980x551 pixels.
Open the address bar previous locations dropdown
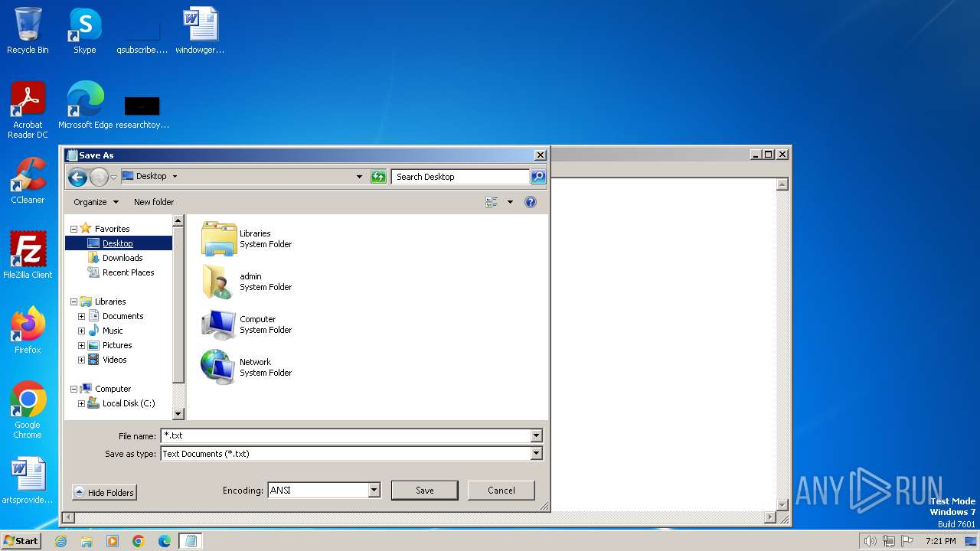359,177
